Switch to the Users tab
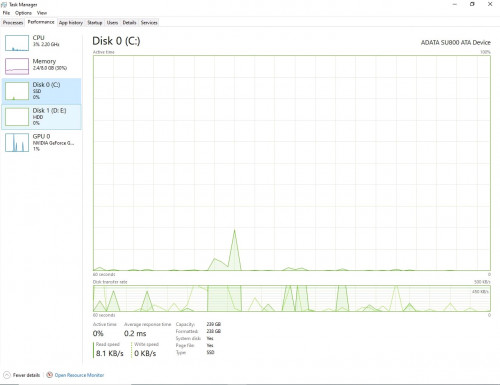Viewport: 500px width, 385px height. click(112, 23)
